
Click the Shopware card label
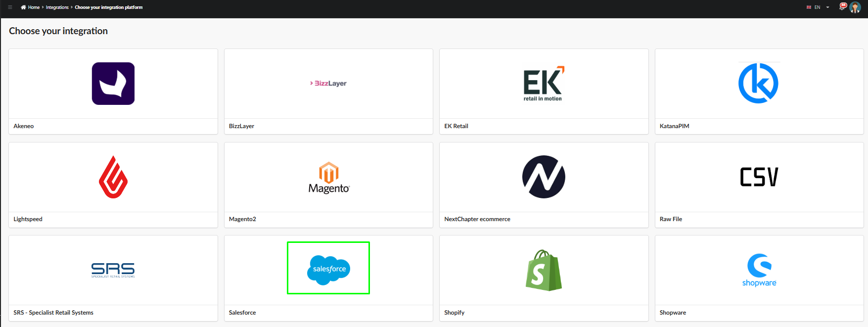point(673,313)
